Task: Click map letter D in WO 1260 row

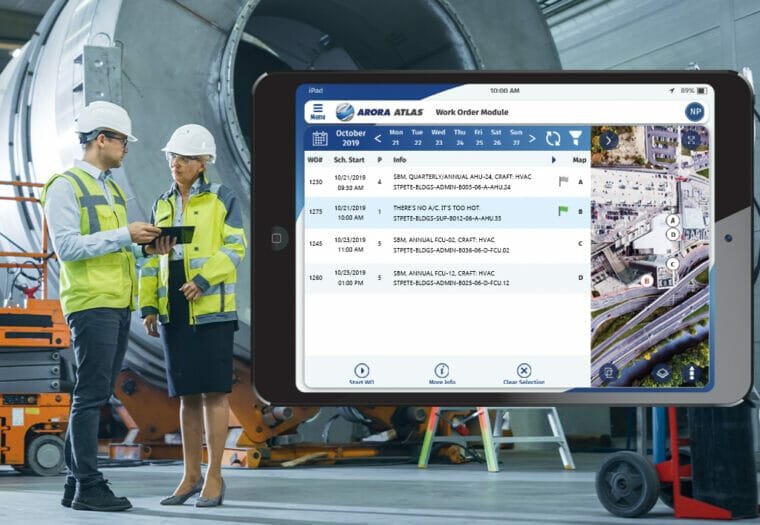Action: click(580, 278)
